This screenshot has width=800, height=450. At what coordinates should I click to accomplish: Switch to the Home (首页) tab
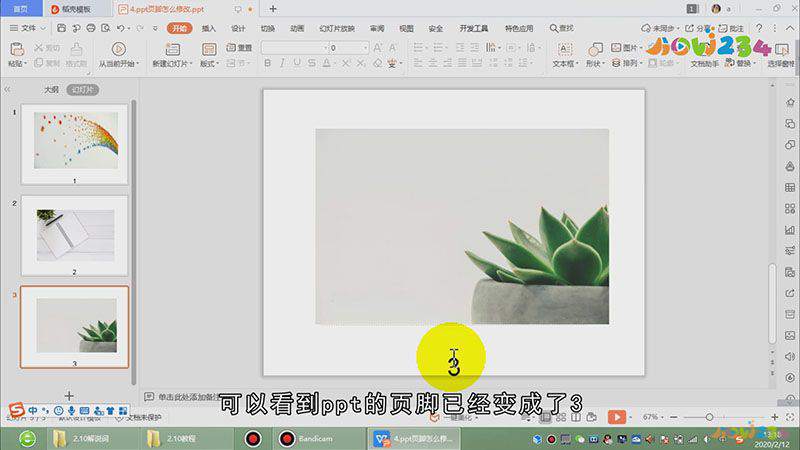point(21,9)
